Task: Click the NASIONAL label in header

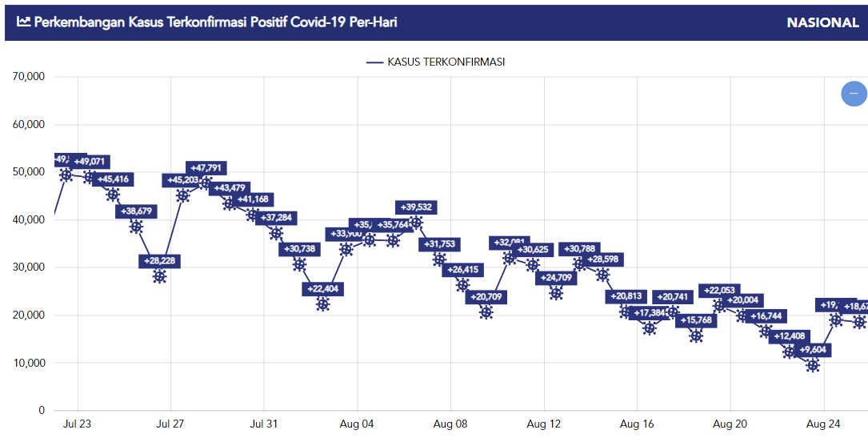Action: tap(822, 22)
